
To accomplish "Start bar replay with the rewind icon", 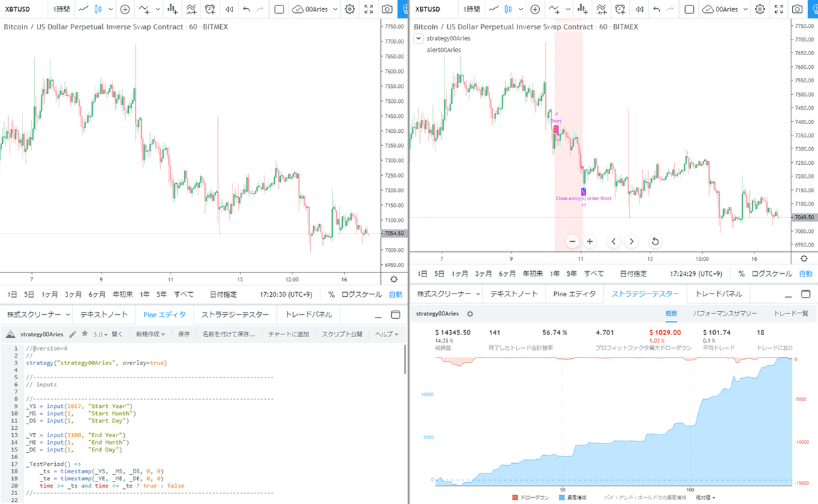I will [x=228, y=9].
